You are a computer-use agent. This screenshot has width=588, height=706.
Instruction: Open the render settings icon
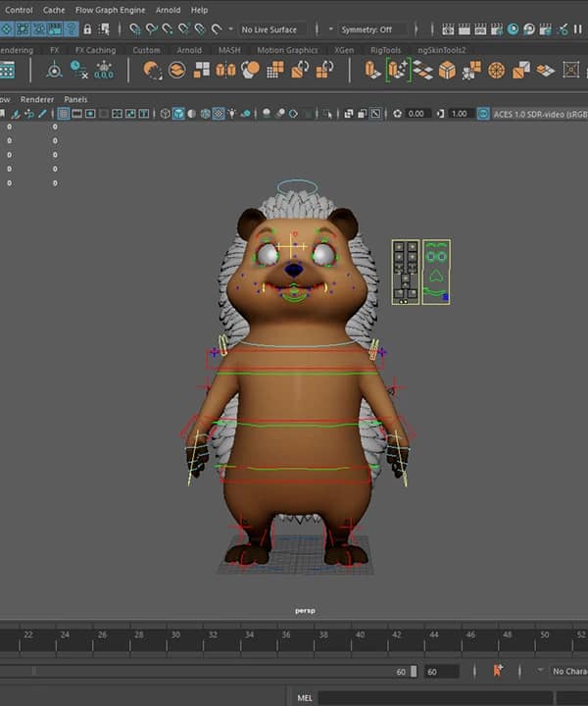click(496, 29)
